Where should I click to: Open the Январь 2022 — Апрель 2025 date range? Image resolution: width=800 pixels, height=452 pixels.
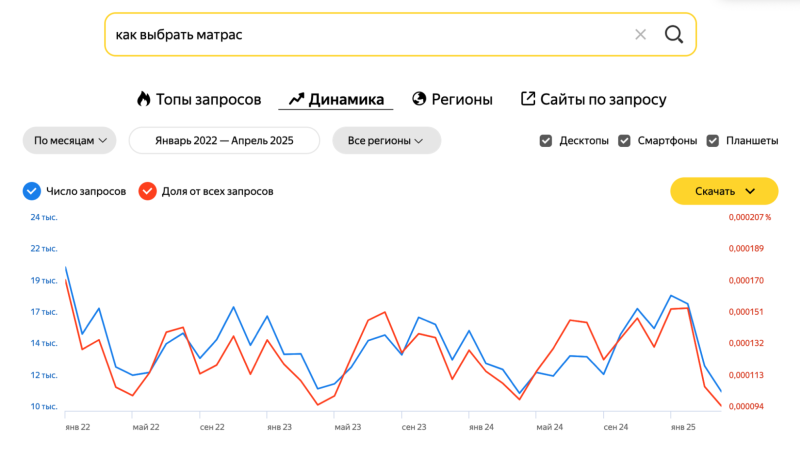(x=224, y=141)
